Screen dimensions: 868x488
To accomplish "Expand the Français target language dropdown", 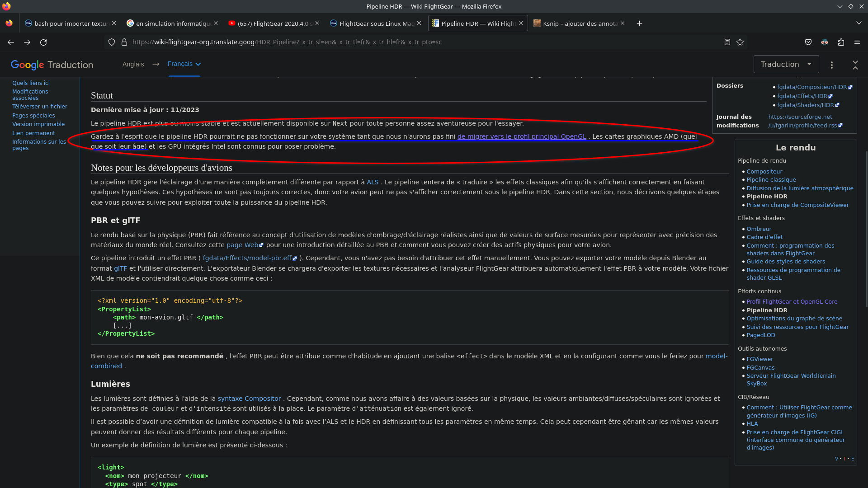I will click(x=184, y=64).
